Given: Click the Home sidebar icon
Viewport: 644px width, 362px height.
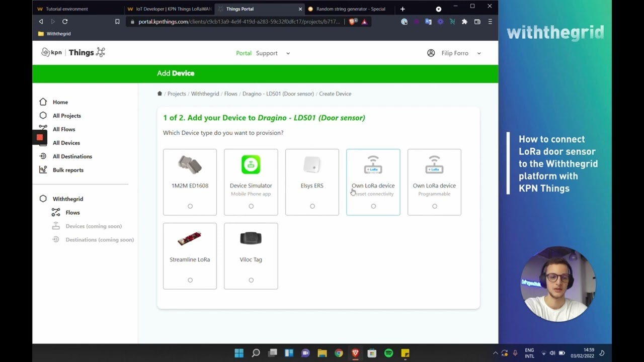Looking at the screenshot, I should pyautogui.click(x=43, y=102).
